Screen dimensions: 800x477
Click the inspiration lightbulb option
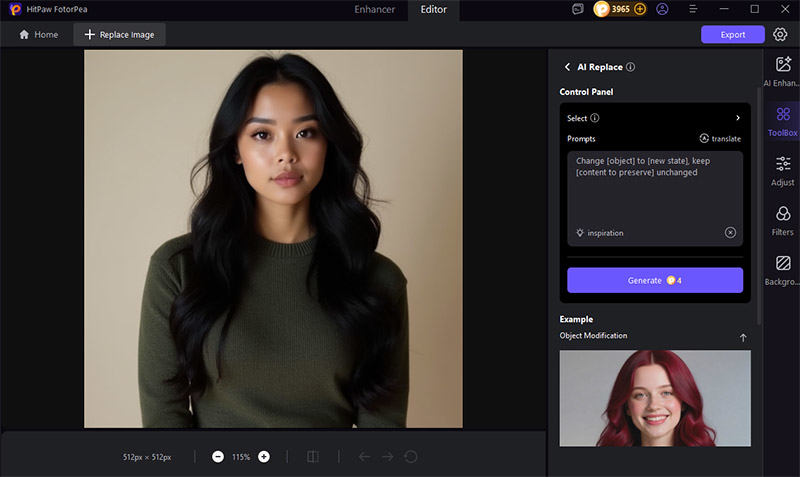pos(599,233)
